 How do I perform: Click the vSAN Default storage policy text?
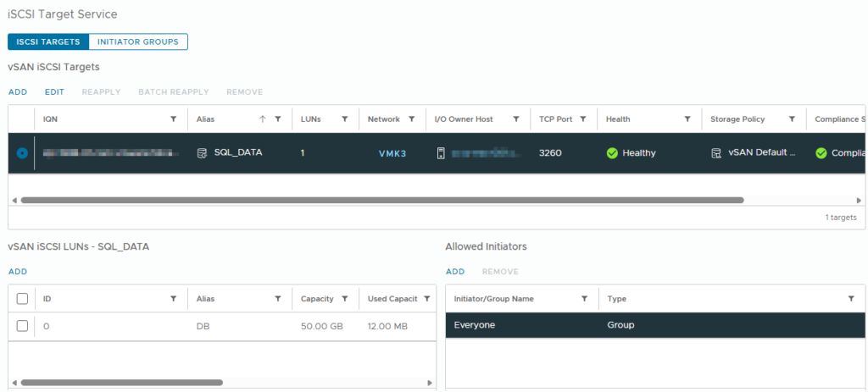(x=762, y=153)
